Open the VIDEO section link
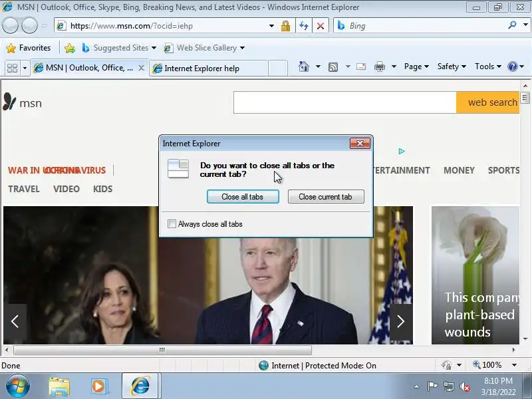This screenshot has height=399, width=532. point(66,189)
